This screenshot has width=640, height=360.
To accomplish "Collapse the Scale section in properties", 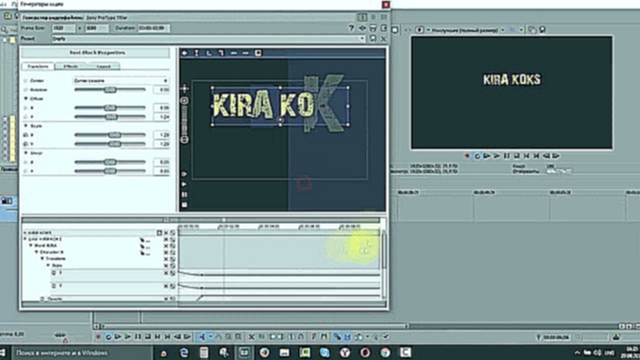I will click(x=26, y=126).
